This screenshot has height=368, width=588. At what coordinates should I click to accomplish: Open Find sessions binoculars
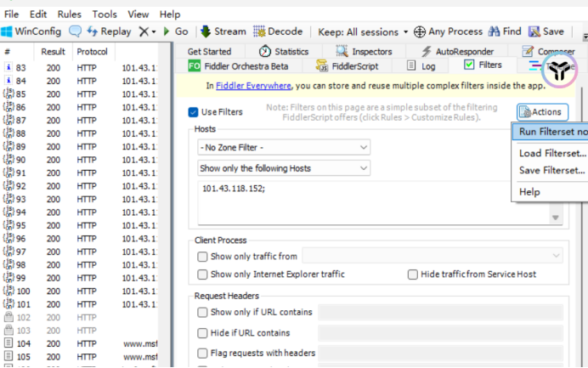tap(505, 31)
